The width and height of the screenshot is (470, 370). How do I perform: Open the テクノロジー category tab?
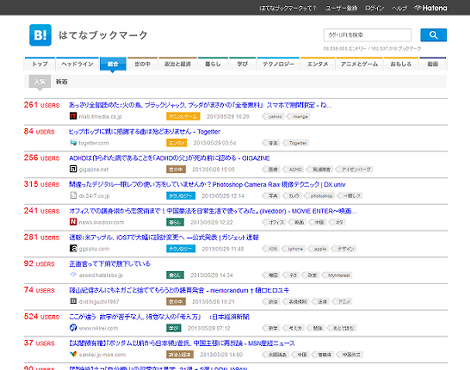pyautogui.click(x=278, y=64)
